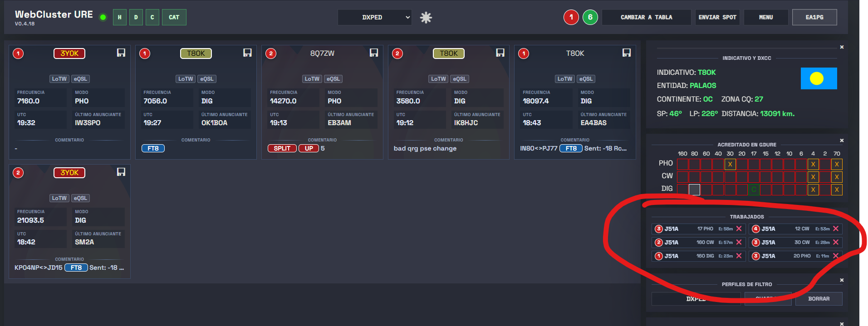The width and height of the screenshot is (868, 326).
Task: Remove J51A 17 PHO worked entry
Action: (739, 229)
